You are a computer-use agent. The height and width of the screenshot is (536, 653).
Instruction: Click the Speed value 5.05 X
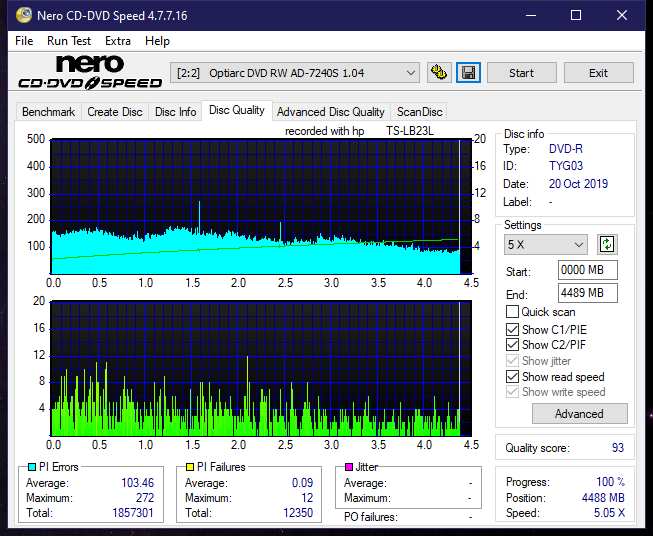pos(609,513)
